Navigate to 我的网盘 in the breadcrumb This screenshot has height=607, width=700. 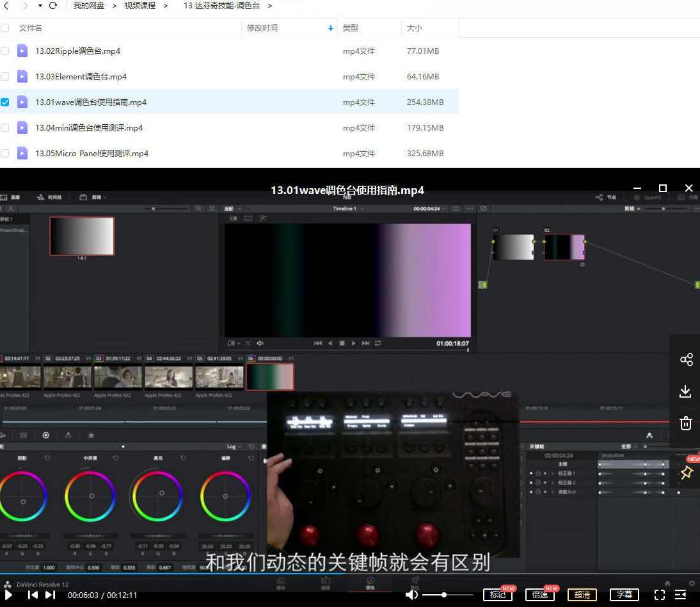click(89, 6)
